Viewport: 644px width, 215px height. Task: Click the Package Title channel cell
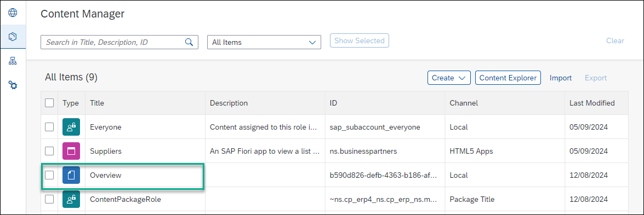(x=472, y=199)
